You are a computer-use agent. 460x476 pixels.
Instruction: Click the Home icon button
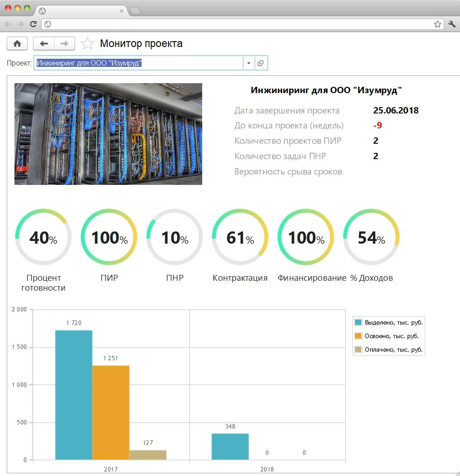(x=17, y=43)
